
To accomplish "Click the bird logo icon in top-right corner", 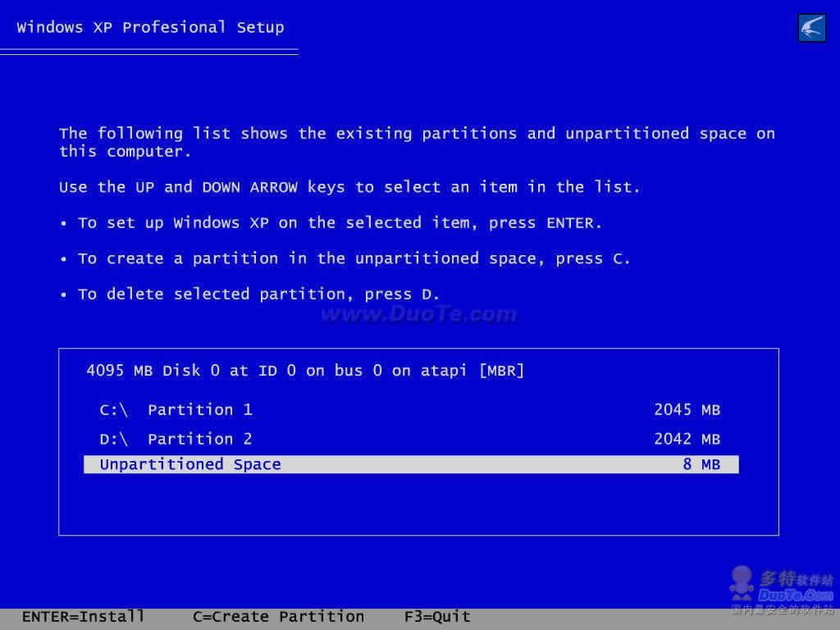I will tap(811, 27).
